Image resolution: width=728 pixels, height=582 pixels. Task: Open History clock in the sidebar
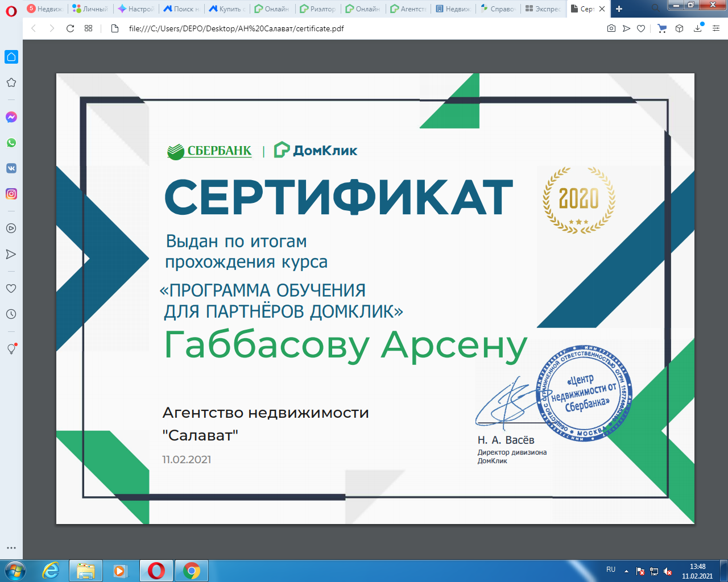11,314
